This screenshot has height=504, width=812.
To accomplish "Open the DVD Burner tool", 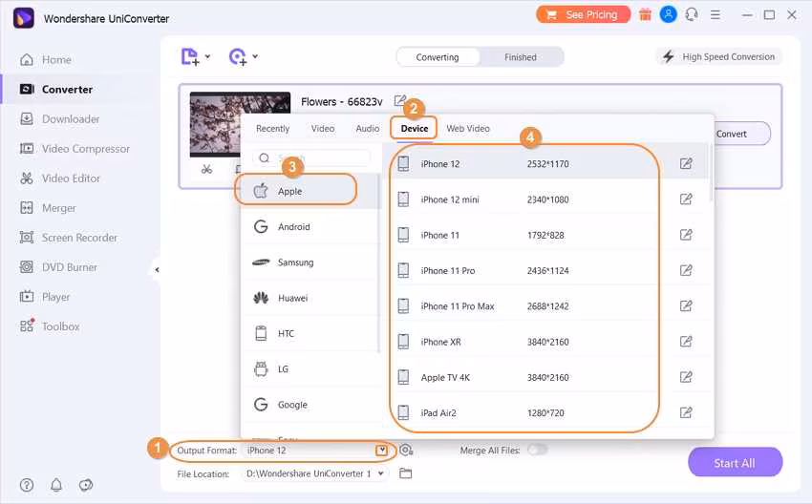I will 58,267.
